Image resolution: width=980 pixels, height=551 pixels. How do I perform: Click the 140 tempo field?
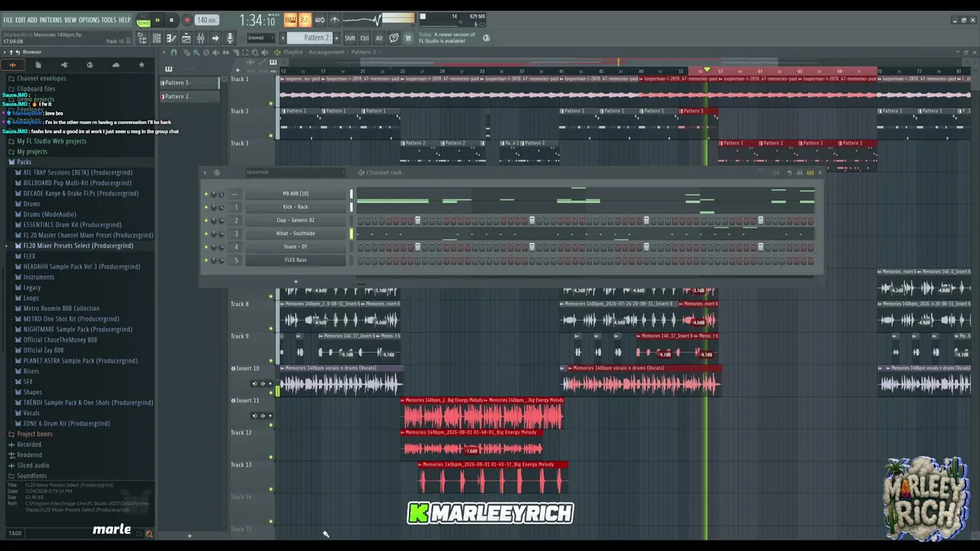tap(206, 21)
